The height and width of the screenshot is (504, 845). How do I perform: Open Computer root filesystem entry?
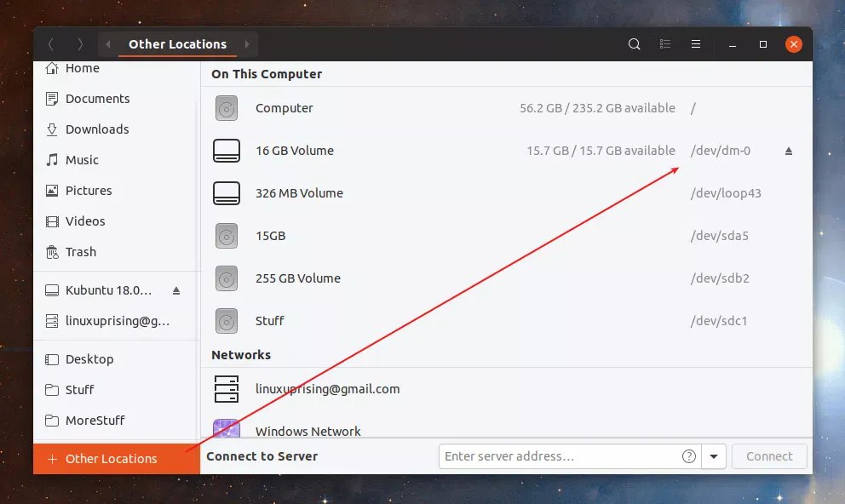(x=506, y=108)
